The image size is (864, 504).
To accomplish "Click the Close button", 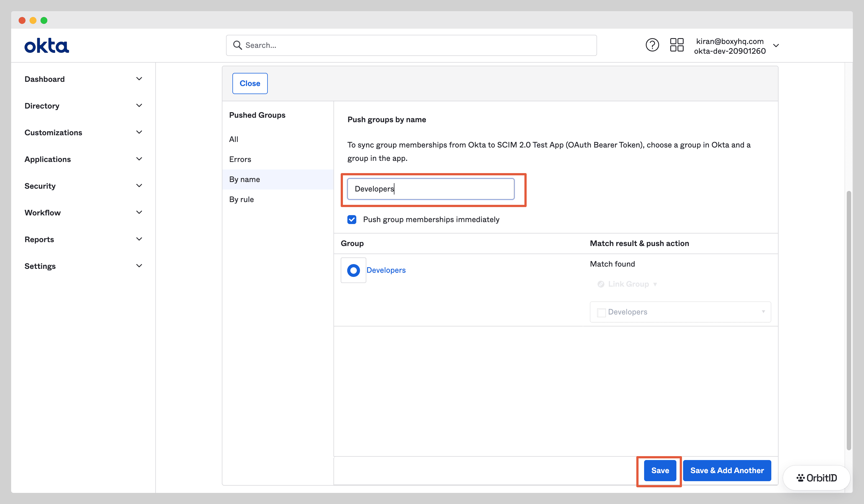I will [x=250, y=83].
